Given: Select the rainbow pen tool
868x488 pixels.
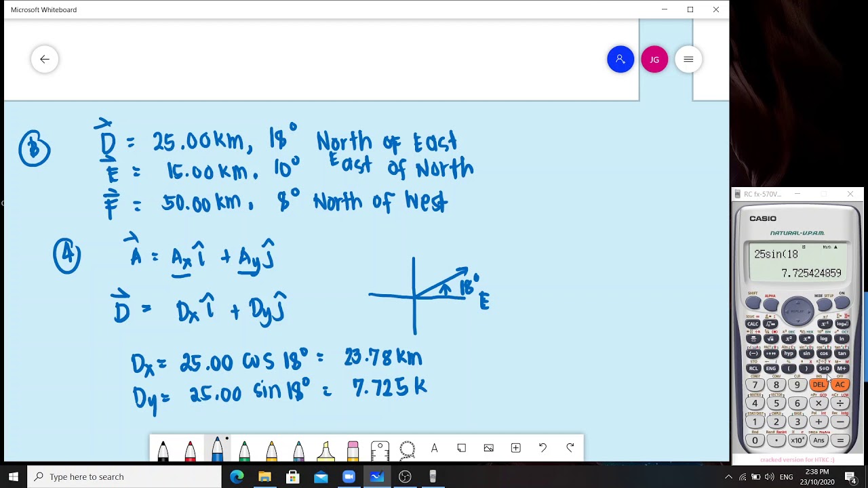Looking at the screenshot, I should 298,450.
